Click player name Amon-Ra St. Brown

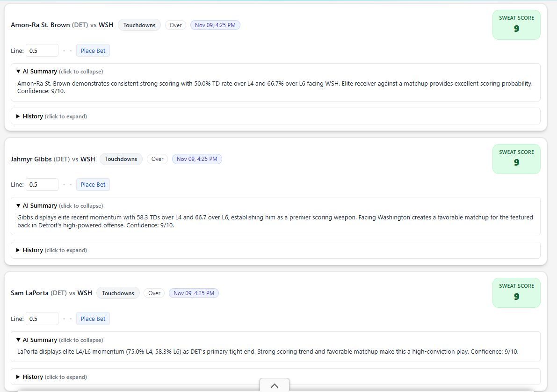[x=40, y=25]
